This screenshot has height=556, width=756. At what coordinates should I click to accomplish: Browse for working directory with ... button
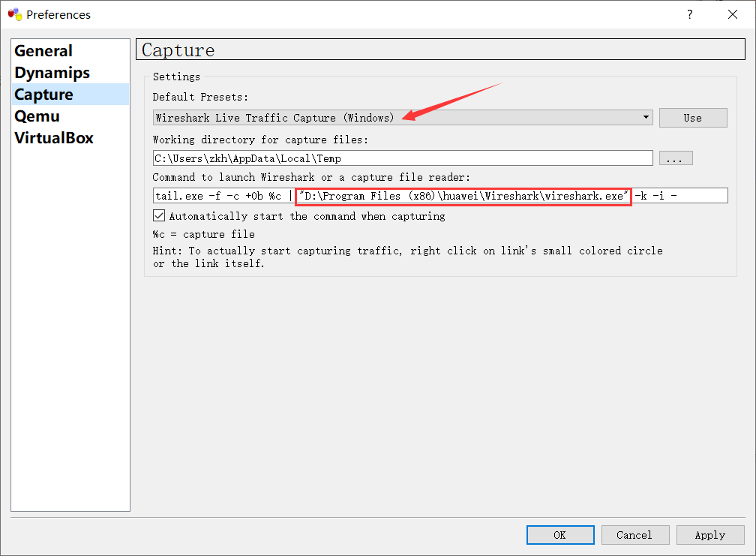676,158
